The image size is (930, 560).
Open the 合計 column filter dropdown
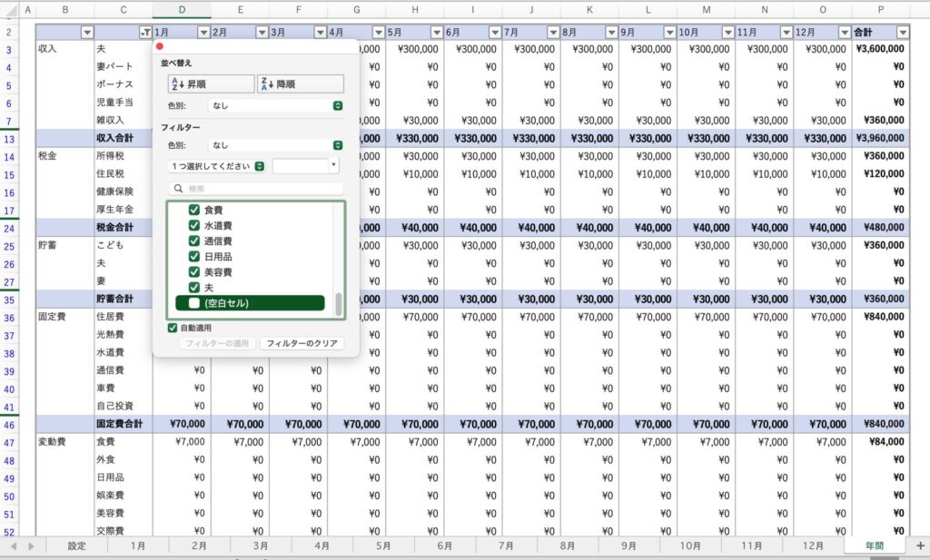(x=902, y=32)
